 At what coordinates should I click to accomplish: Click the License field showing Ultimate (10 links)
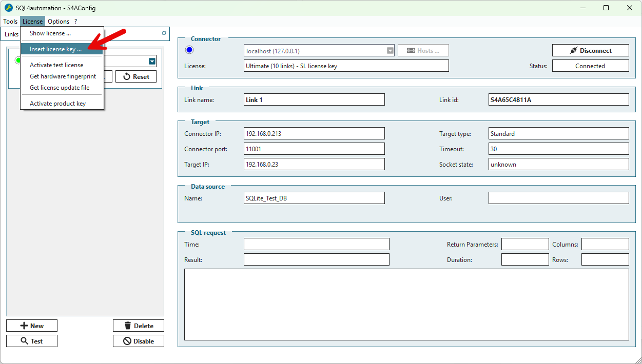pos(346,66)
